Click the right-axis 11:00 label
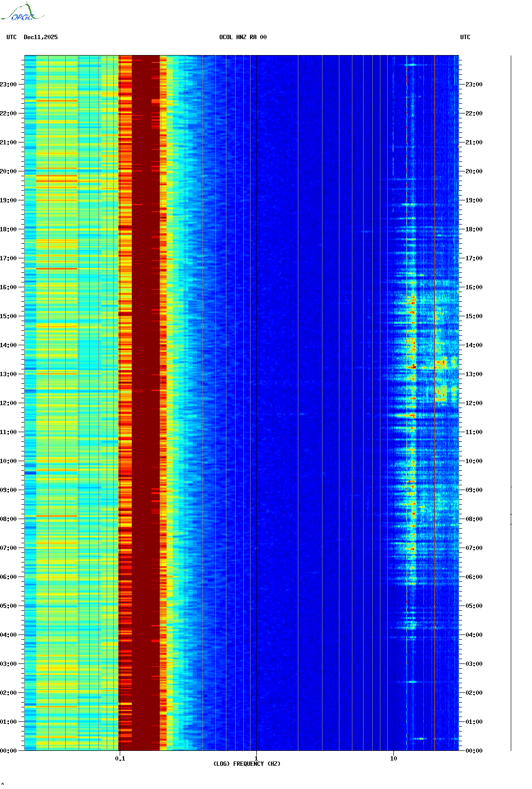The width and height of the screenshot is (532, 789). tap(474, 432)
